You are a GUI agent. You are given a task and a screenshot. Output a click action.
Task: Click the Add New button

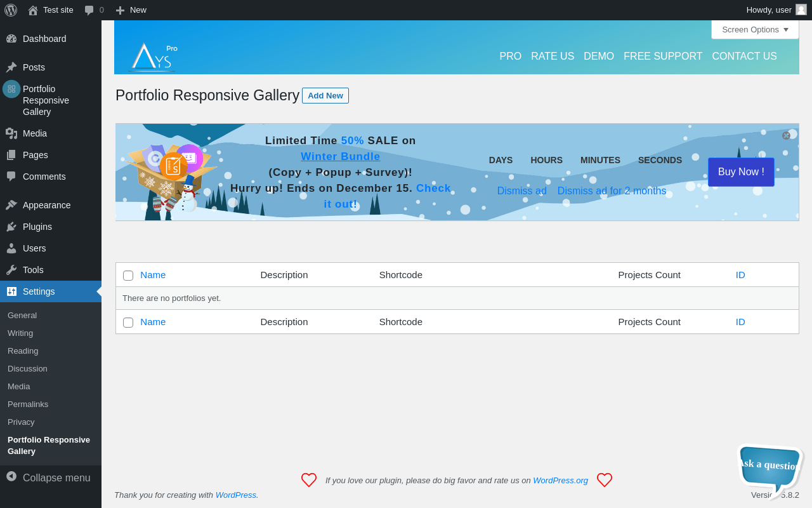(325, 95)
